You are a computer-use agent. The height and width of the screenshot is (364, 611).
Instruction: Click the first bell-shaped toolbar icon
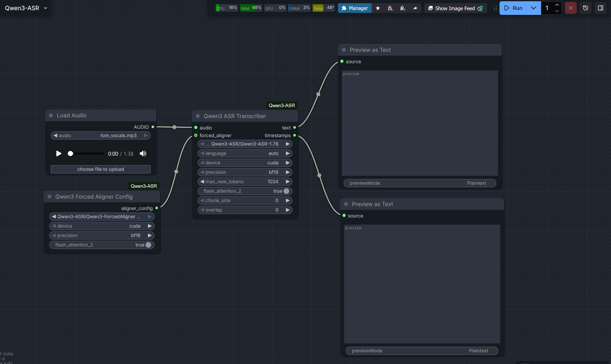(x=390, y=8)
